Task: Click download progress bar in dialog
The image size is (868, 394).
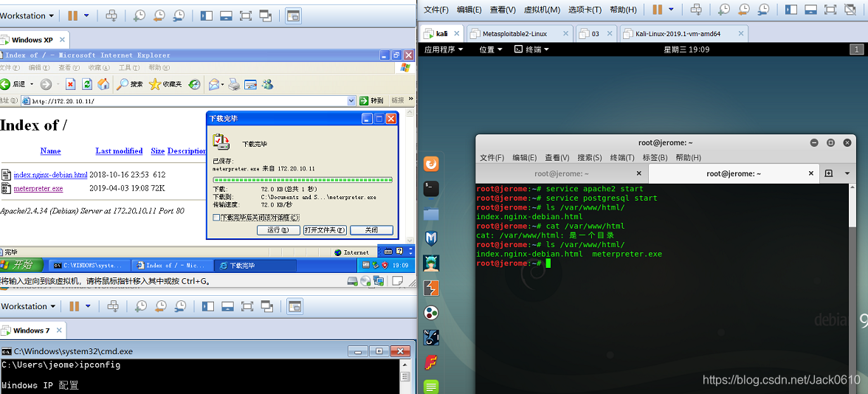Action: click(303, 180)
